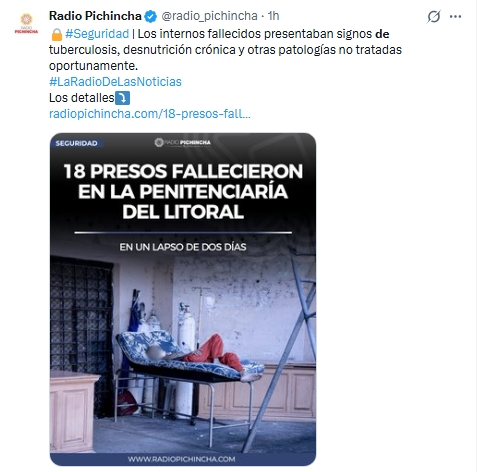
Task: Open the Grok slashed-circle icon
Action: (433, 16)
